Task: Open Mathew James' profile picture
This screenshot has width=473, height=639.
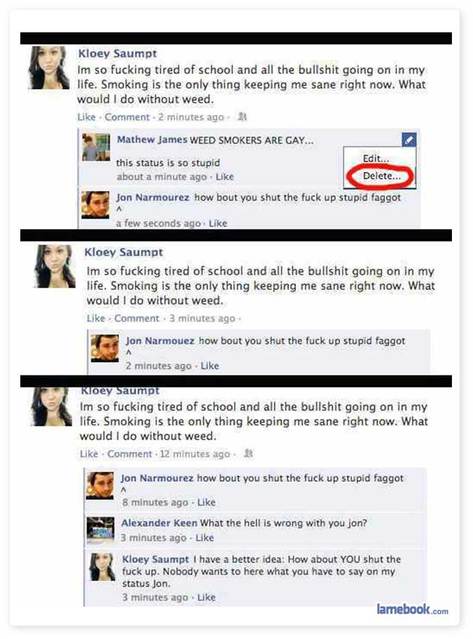Action: (x=96, y=147)
